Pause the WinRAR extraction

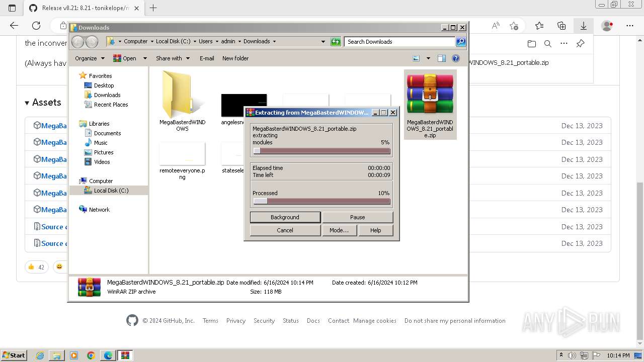pos(357,217)
